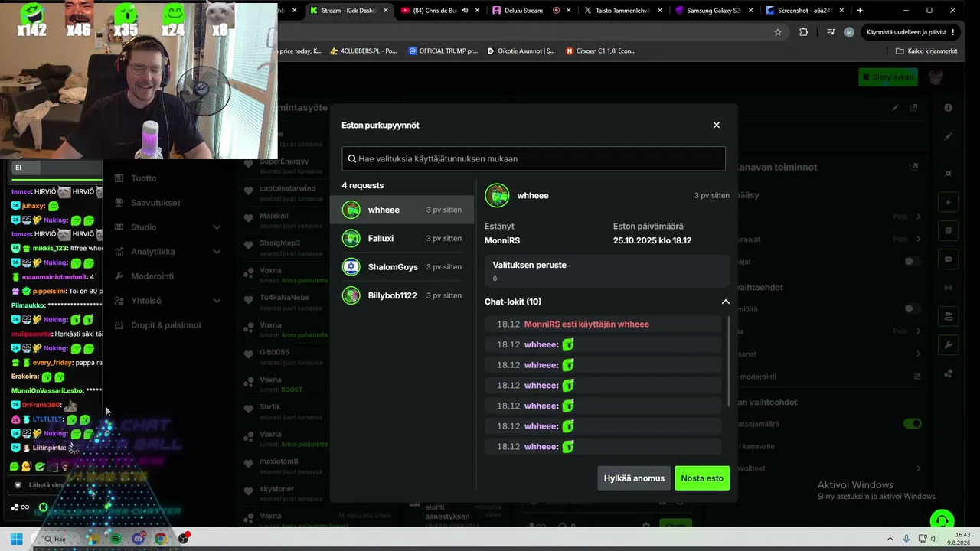Viewport: 980px width, 551px height.
Task: Pop out the Kanavan toiminnot panel
Action: coord(913,167)
